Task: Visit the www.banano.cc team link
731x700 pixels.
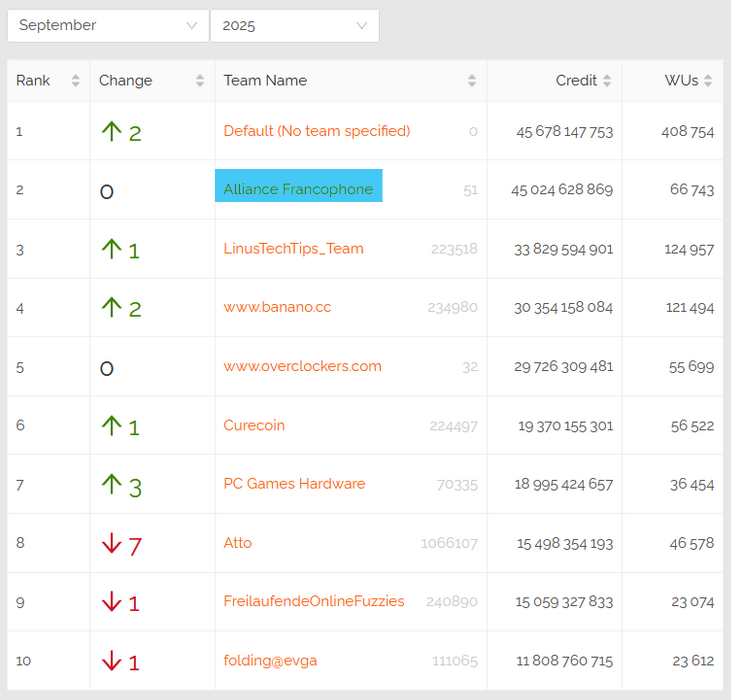Action: click(x=277, y=307)
